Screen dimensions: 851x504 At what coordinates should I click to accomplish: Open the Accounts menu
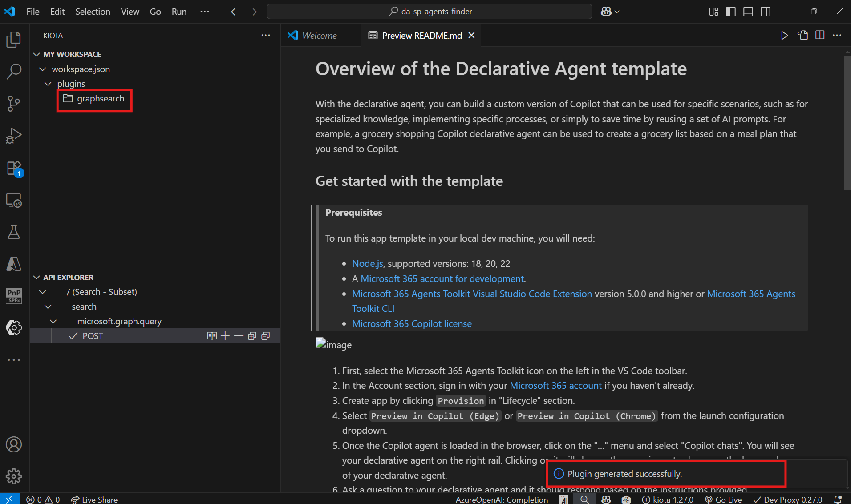14,444
